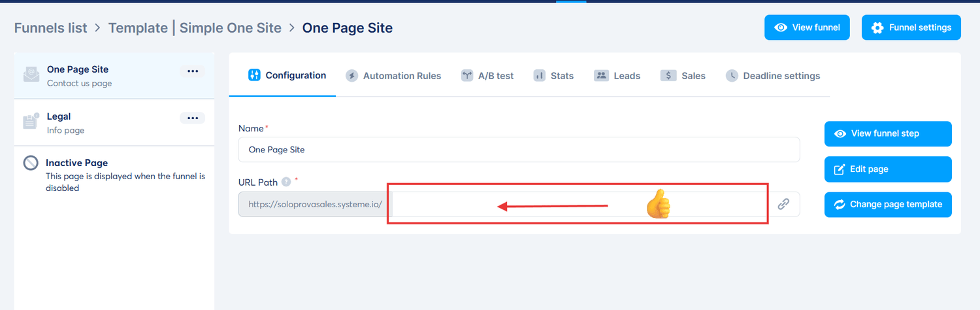Click the Legal info page clipboard icon
The image size is (980, 310).
coord(31,122)
